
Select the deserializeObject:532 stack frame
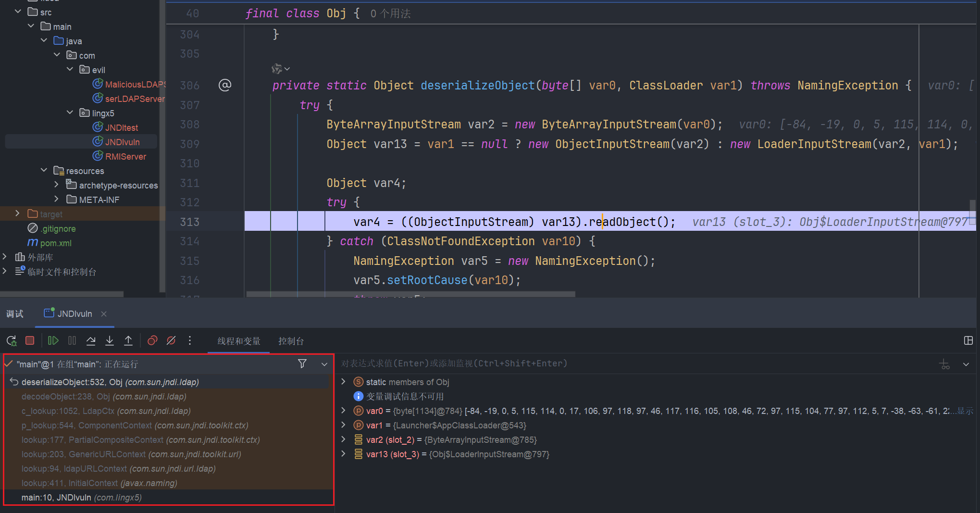pyautogui.click(x=168, y=382)
